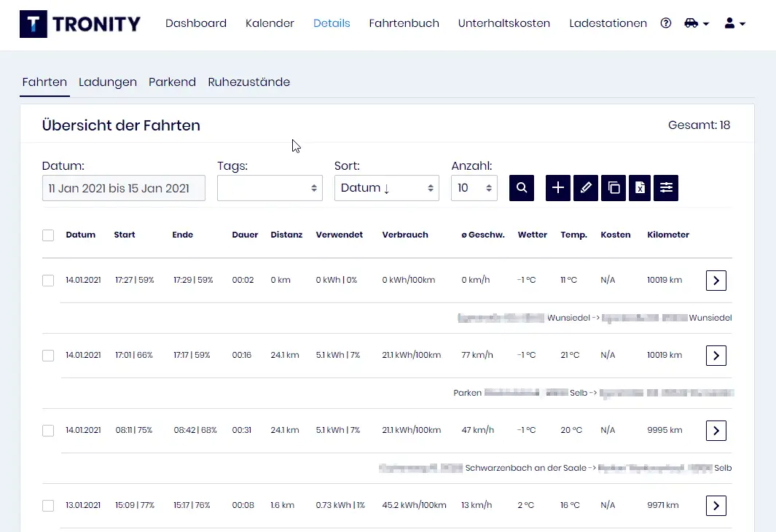This screenshot has height=532, width=776.
Task: Open details arrow for 17:01 trip
Action: pos(716,356)
